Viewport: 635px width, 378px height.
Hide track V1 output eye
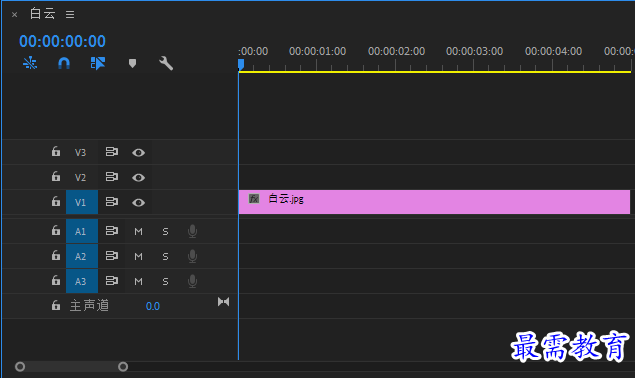click(139, 203)
